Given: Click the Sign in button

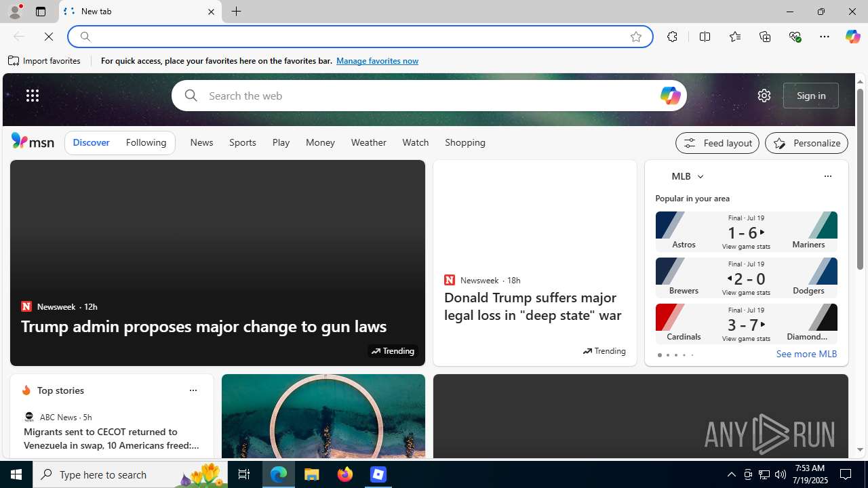Looking at the screenshot, I should click(x=811, y=96).
